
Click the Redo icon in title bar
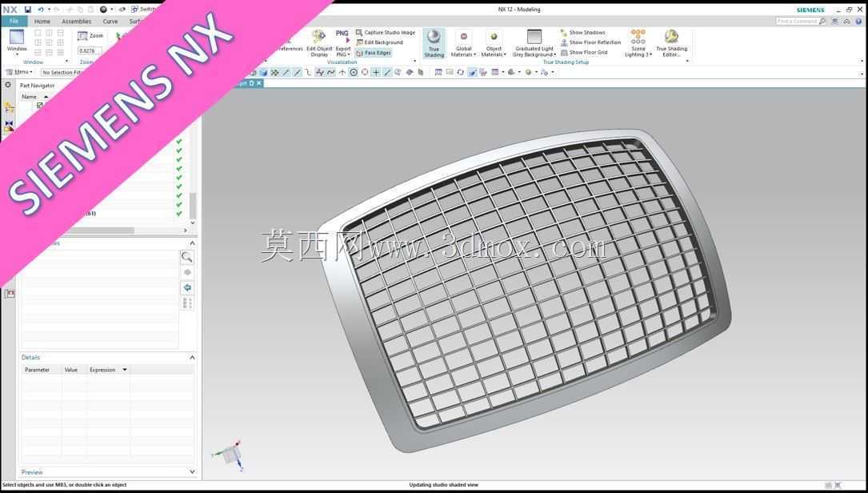(57, 10)
